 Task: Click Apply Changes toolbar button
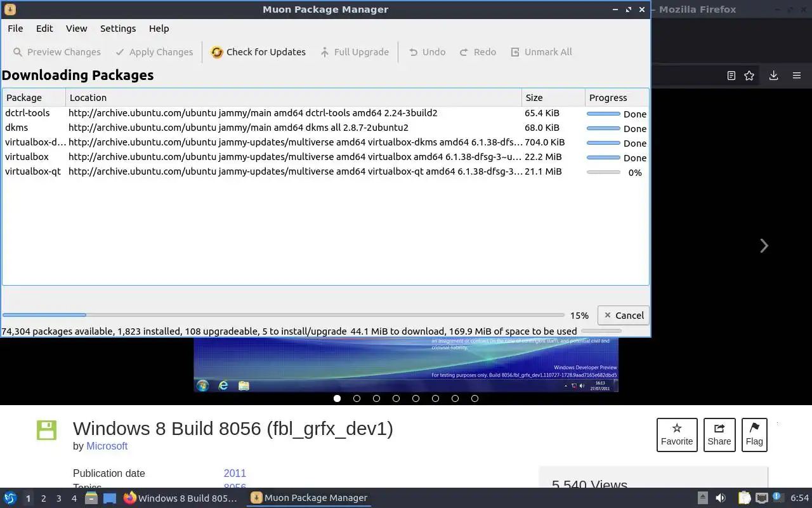(x=154, y=52)
